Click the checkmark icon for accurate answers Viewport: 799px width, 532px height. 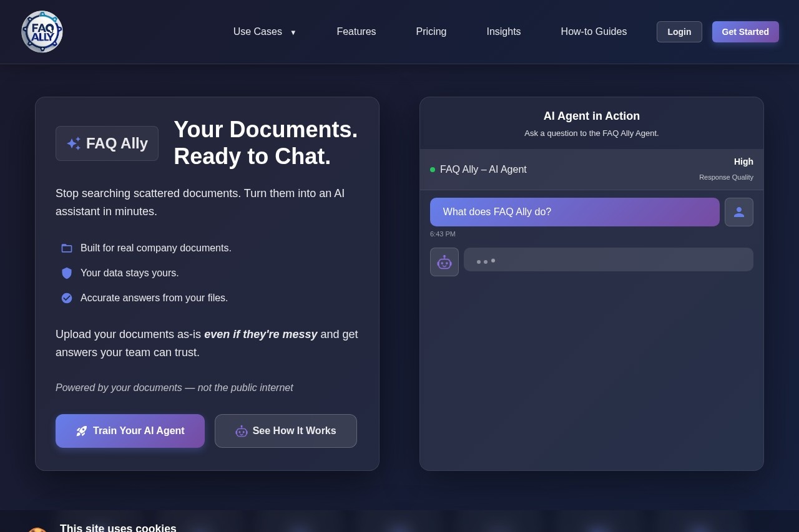(67, 298)
